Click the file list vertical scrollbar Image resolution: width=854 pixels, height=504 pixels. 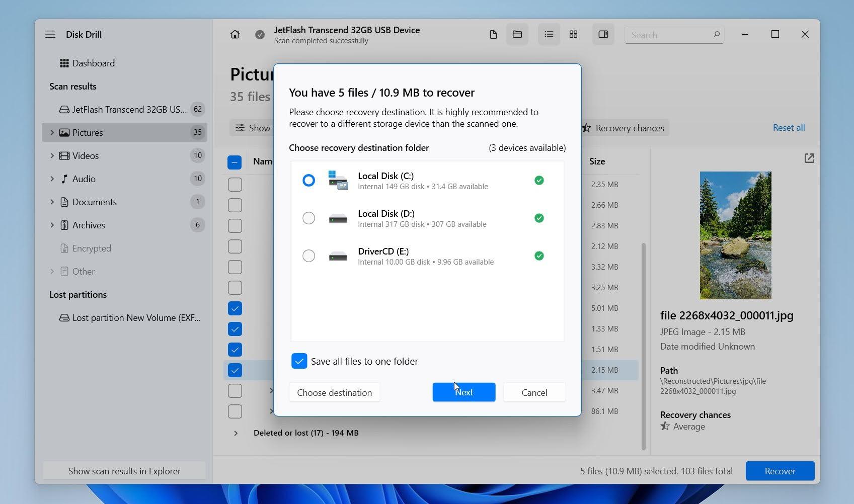tap(643, 346)
